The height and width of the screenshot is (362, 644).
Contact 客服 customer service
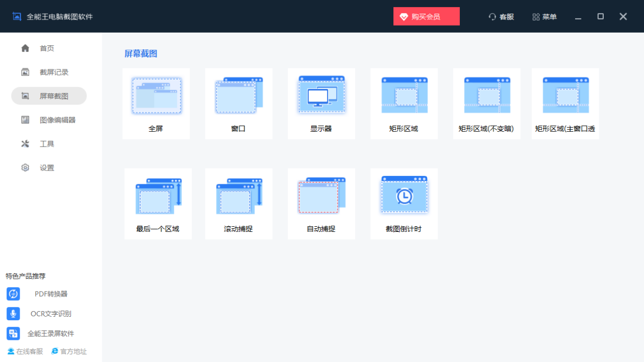[501, 17]
